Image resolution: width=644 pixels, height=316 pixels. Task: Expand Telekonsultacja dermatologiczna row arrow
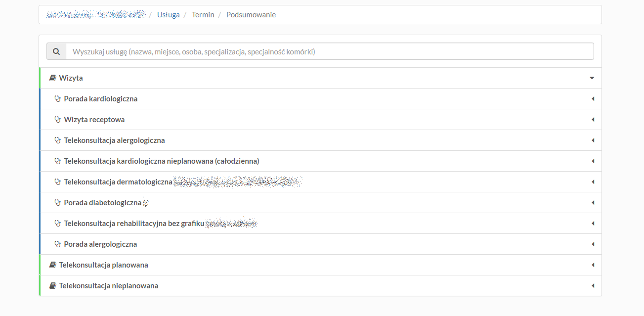point(592,182)
